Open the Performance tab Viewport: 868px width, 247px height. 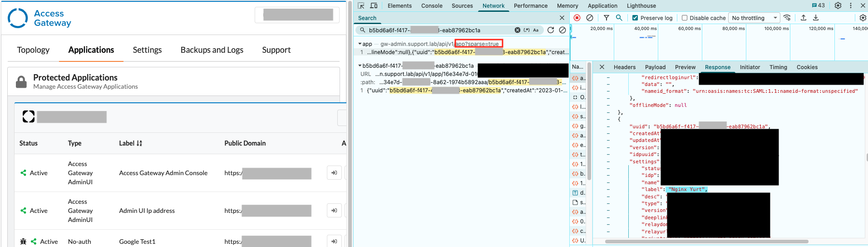(531, 6)
